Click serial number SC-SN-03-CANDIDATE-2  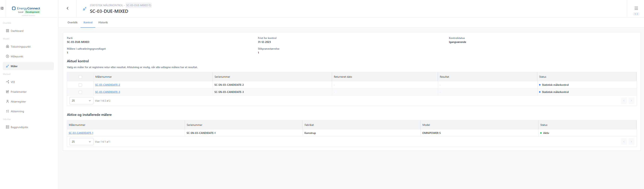(229, 85)
